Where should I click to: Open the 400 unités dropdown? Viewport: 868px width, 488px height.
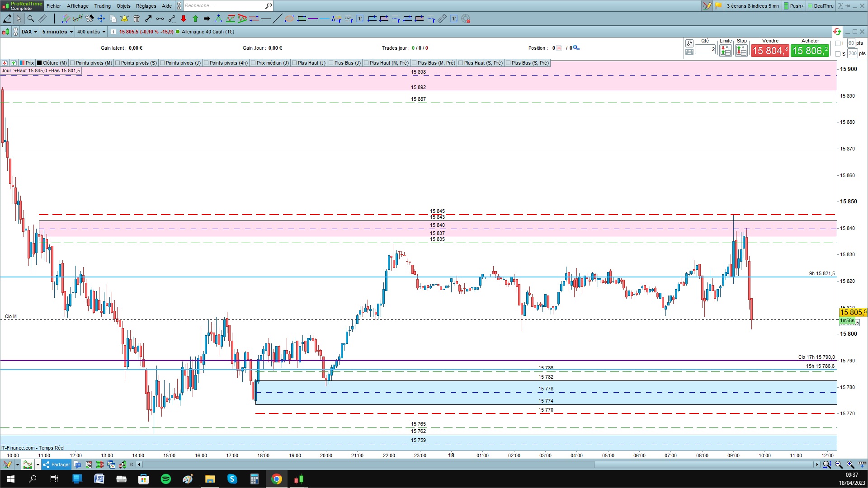[91, 32]
